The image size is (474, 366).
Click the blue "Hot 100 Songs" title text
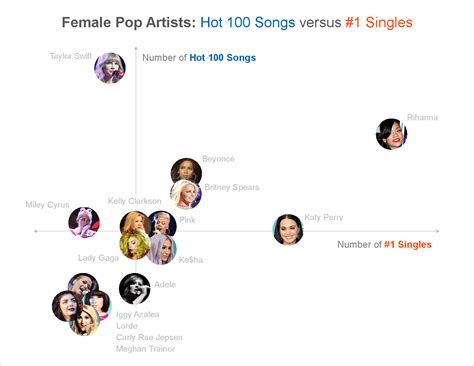point(248,23)
